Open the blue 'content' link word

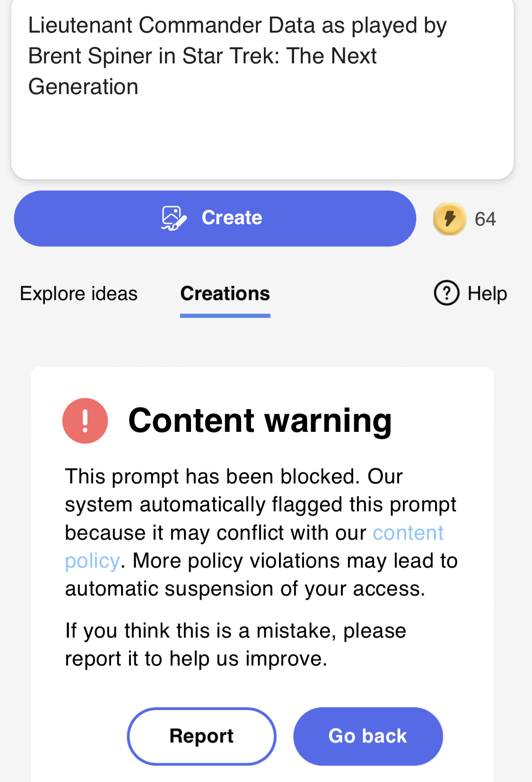tap(408, 533)
